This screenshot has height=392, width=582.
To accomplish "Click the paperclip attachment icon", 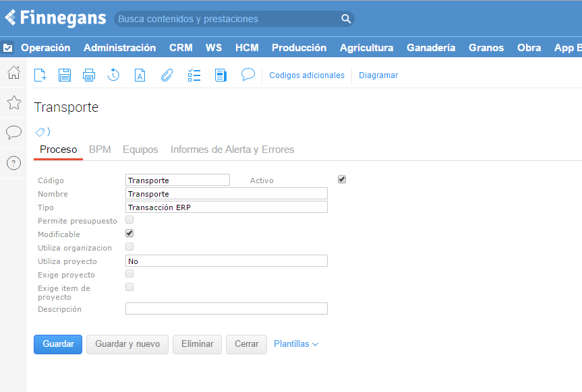I will pyautogui.click(x=167, y=75).
